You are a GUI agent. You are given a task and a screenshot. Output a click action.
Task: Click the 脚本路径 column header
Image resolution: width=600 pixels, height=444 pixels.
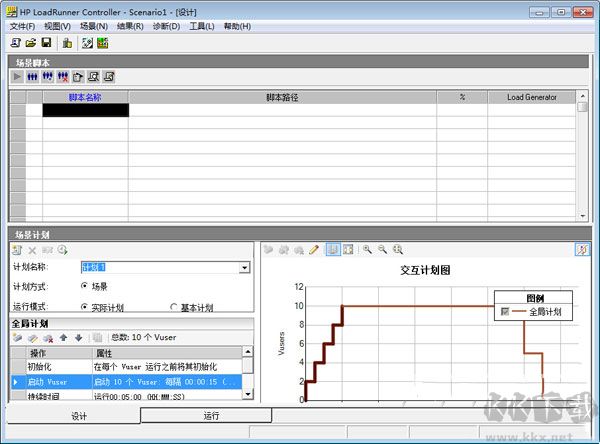click(282, 97)
